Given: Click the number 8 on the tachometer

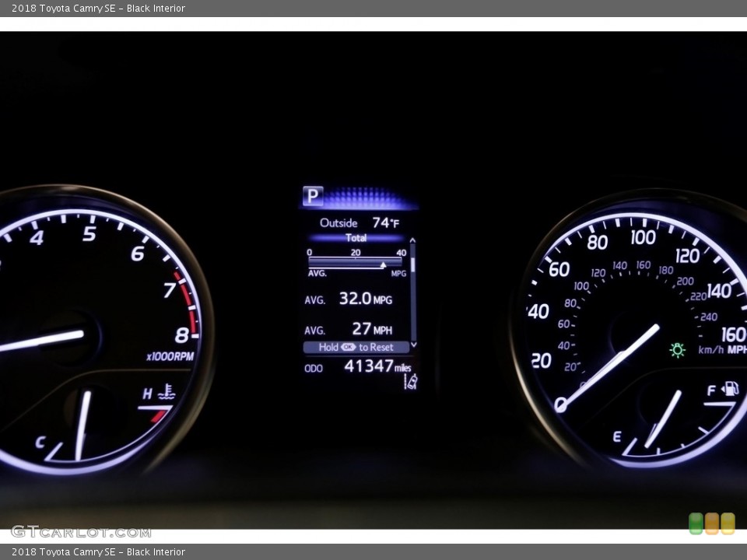Looking at the screenshot, I should [181, 335].
